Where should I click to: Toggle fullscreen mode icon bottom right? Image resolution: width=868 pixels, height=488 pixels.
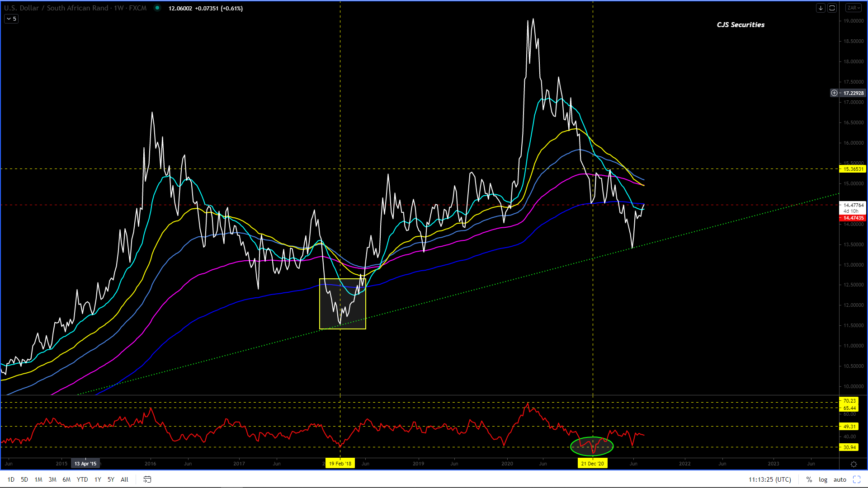point(856,479)
